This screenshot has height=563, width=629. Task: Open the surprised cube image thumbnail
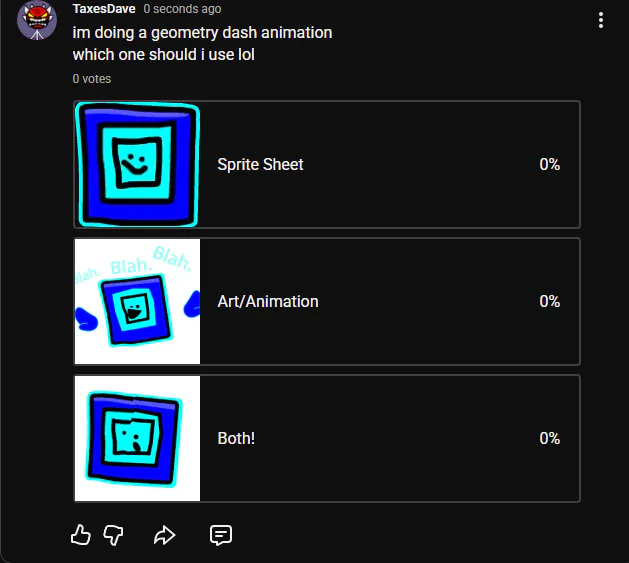[137, 439]
